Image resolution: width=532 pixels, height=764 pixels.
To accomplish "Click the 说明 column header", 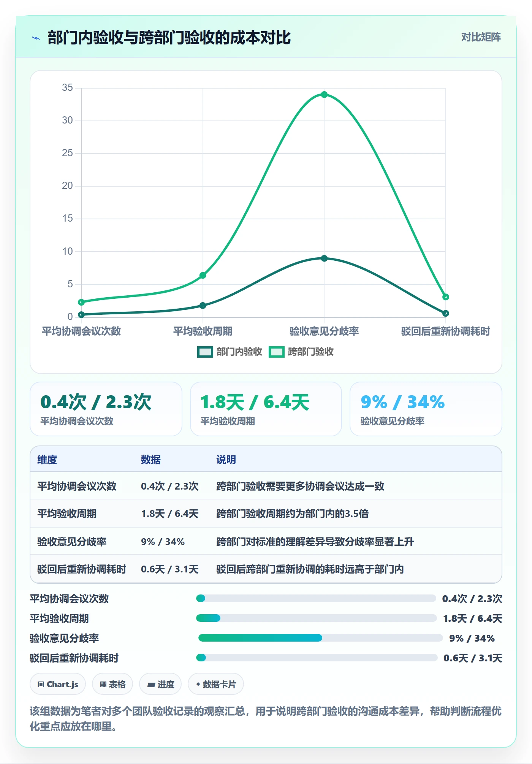I will pos(226,460).
